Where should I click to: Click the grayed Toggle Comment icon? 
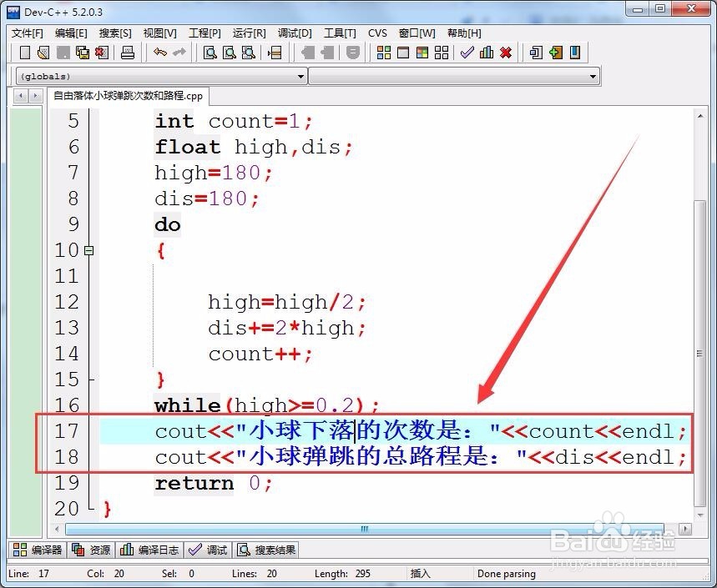click(352, 53)
